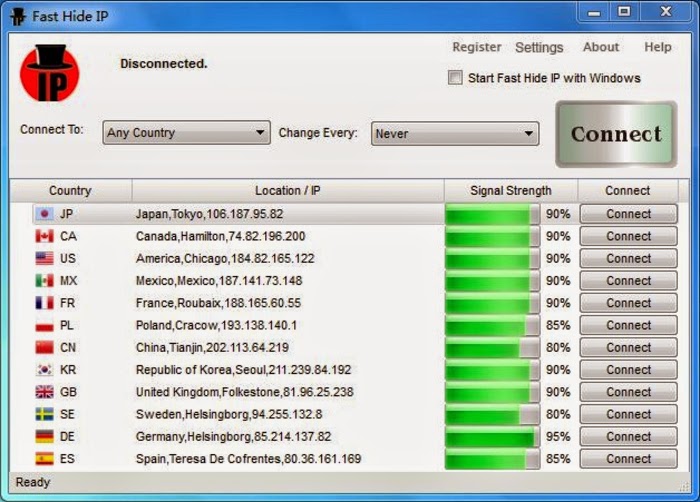
Task: Sort by the Location / IP column header
Action: [x=288, y=191]
